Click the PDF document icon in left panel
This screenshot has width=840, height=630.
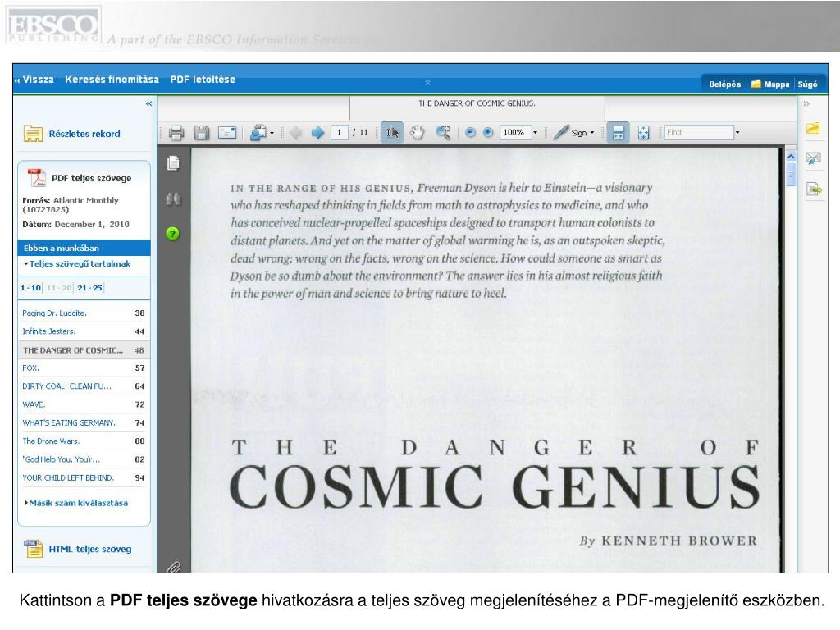coord(37,177)
